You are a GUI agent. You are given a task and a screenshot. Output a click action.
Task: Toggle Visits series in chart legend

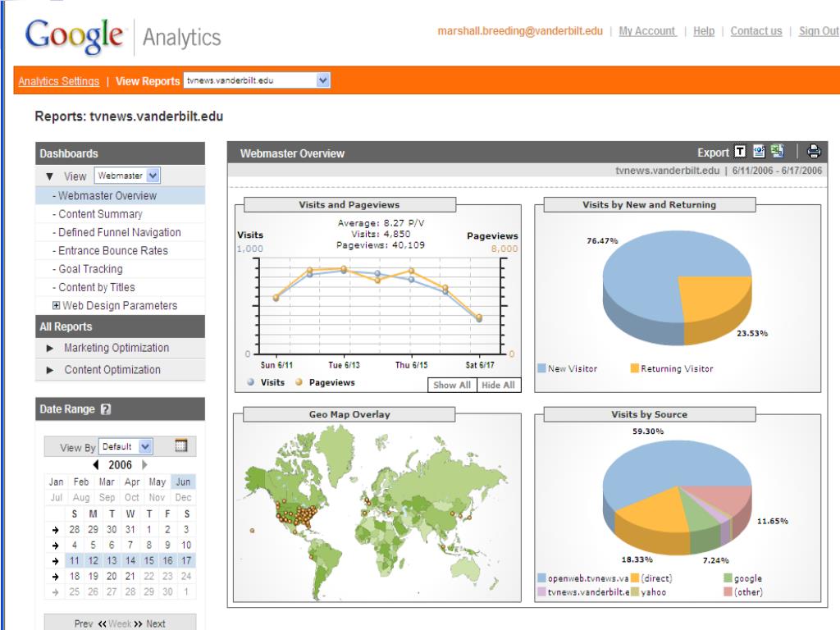[267, 382]
